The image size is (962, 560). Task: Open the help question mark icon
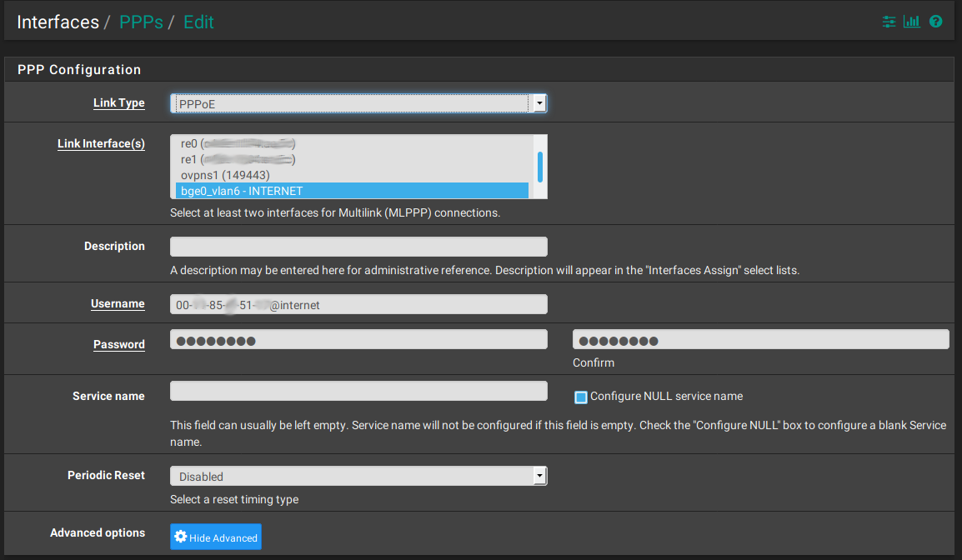click(x=935, y=22)
